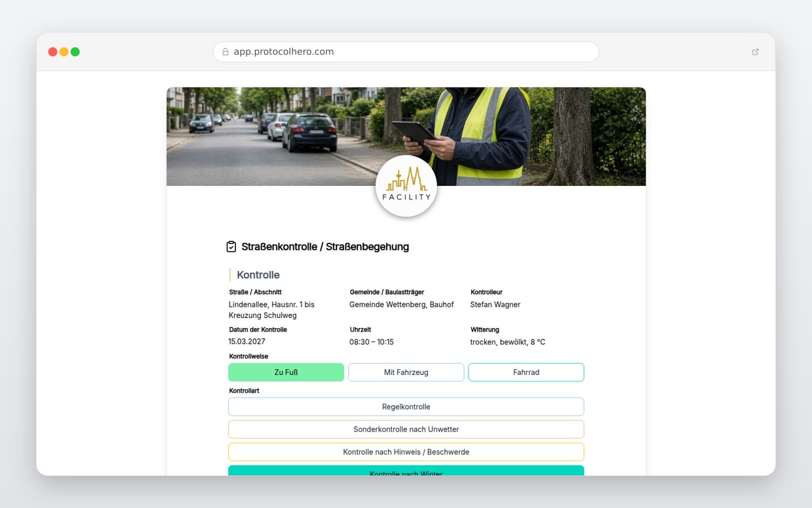Viewport: 812px width, 508px height.
Task: Click the clipboard icon beside Straßenkontrolle title
Action: point(231,246)
